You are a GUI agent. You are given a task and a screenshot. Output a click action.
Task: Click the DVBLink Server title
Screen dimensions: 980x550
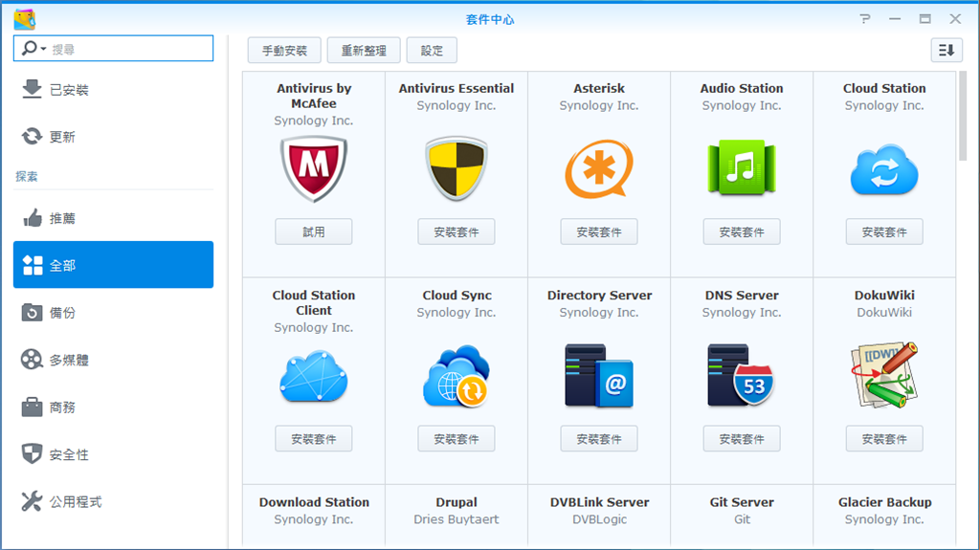599,502
